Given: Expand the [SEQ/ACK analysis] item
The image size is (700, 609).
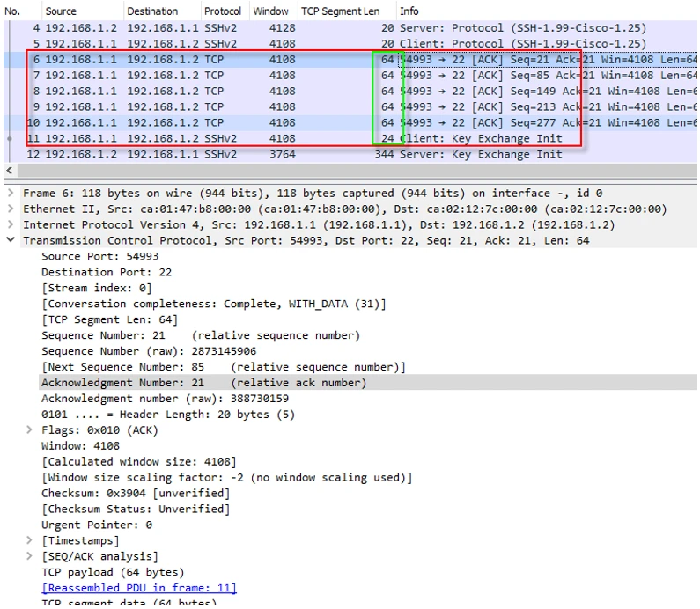Looking at the screenshot, I should click(32, 556).
